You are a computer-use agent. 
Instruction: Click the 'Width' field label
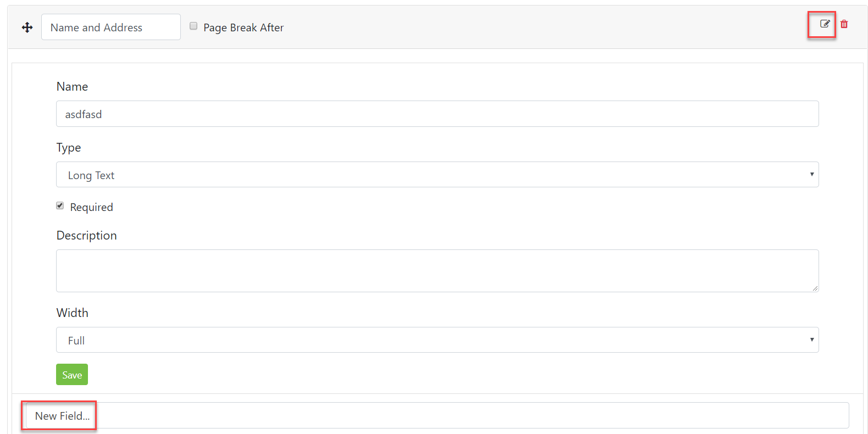[72, 313]
